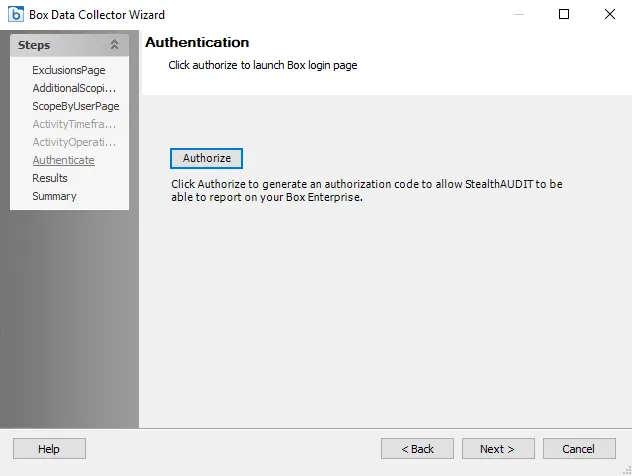Image resolution: width=632 pixels, height=476 pixels.
Task: Open Help for the wizard
Action: [49, 449]
